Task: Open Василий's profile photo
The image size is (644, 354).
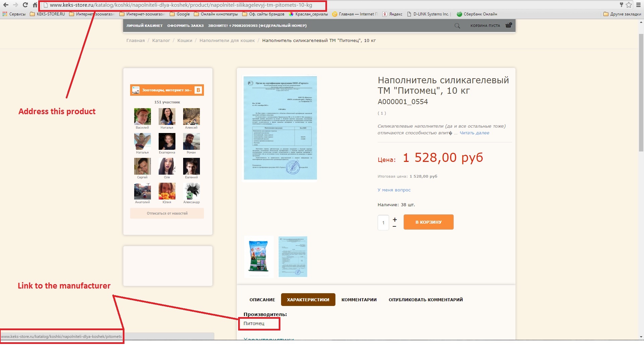Action: 142,117
